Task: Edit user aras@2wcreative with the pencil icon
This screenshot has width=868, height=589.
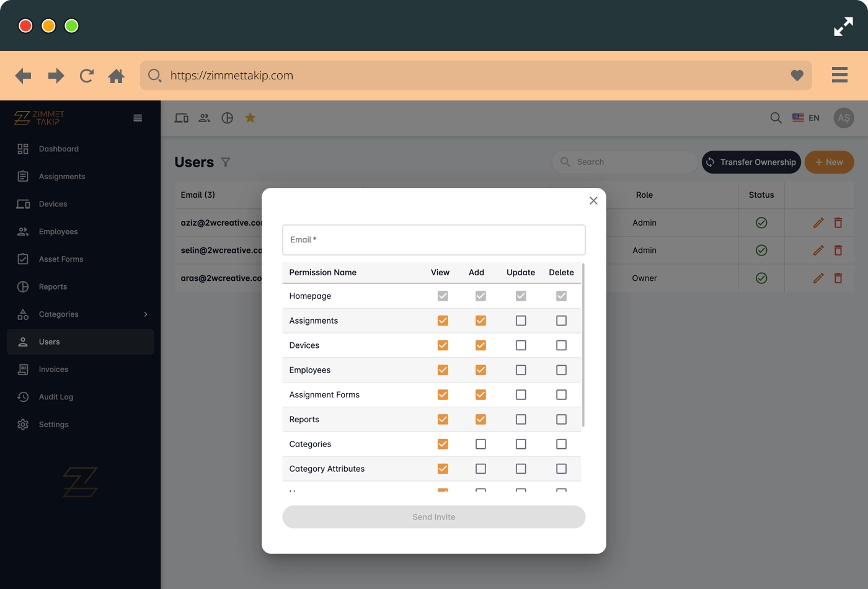Action: pos(818,278)
